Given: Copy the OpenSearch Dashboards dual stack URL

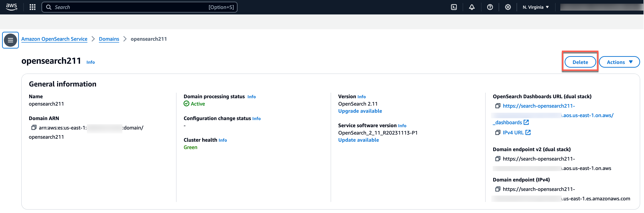Looking at the screenshot, I should (497, 106).
